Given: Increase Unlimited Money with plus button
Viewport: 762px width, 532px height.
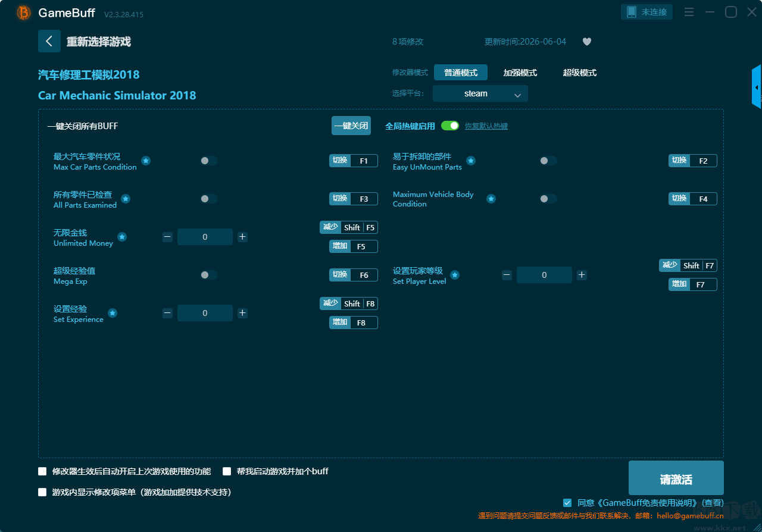Looking at the screenshot, I should point(242,237).
